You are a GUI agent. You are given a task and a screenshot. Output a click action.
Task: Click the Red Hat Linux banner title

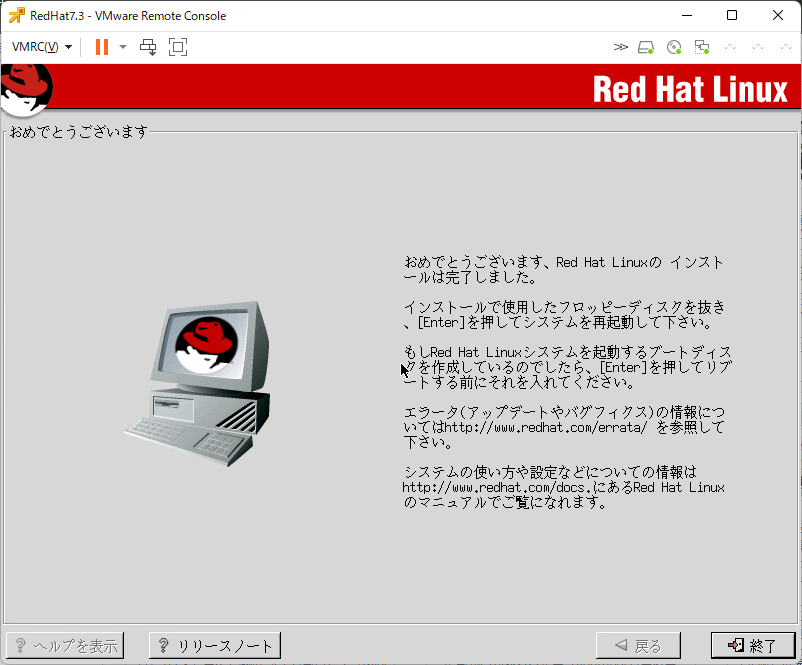690,90
